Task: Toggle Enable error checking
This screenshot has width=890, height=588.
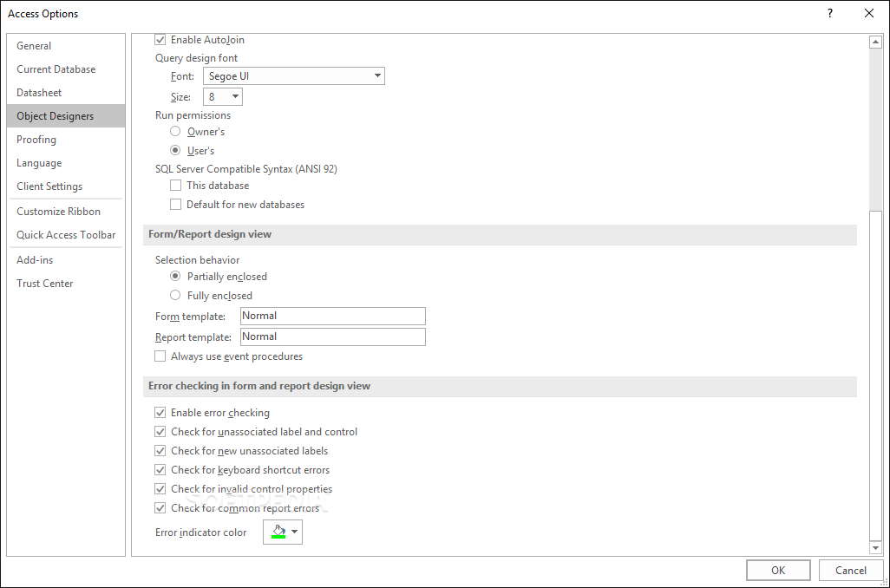Action: click(x=160, y=413)
